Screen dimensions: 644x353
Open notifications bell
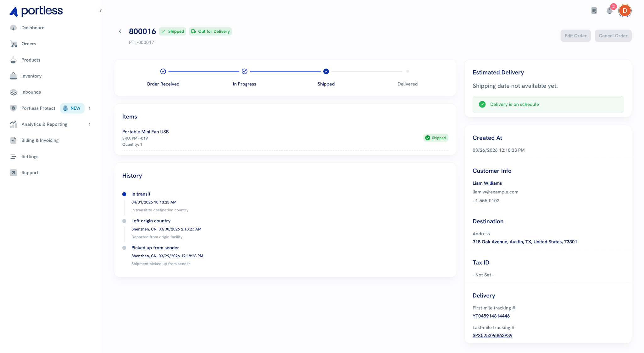pos(609,11)
